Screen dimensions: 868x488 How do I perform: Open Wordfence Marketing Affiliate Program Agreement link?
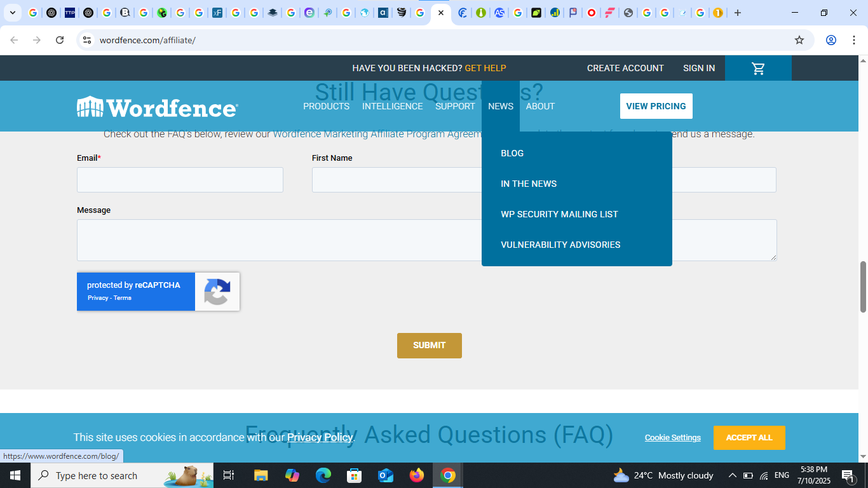click(378, 134)
